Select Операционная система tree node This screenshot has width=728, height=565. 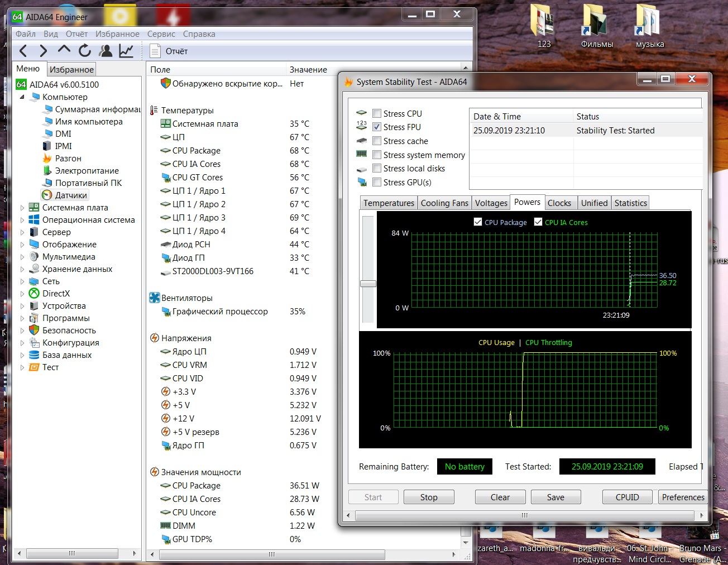point(89,220)
